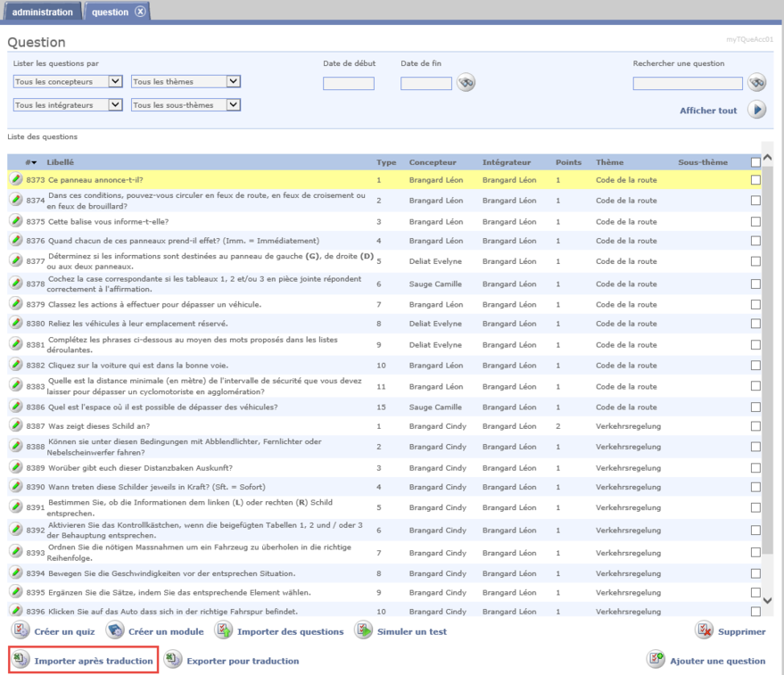Check the box for question 8375 row
This screenshot has height=675, width=784.
(x=755, y=222)
